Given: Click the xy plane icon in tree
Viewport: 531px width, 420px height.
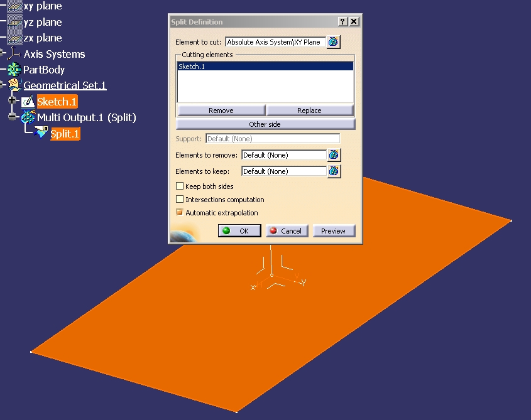Looking at the screenshot, I should click(x=14, y=6).
